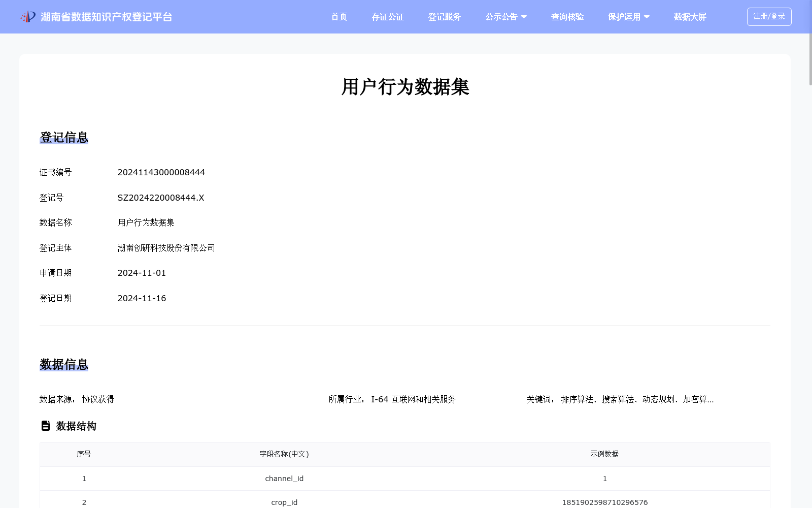Click the truncated keywords text 排序算法、搜索算法
The height and width of the screenshot is (508, 812).
[x=637, y=399]
